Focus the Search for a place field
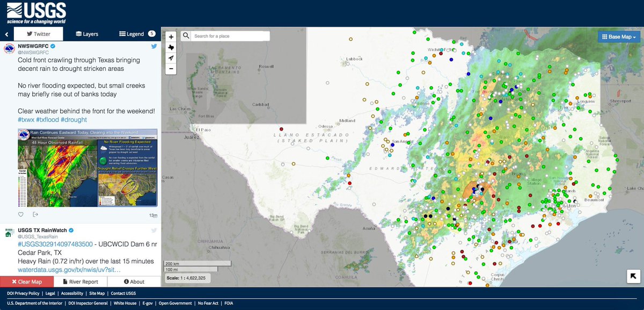Screen dimensions: 644x310 click(231, 36)
